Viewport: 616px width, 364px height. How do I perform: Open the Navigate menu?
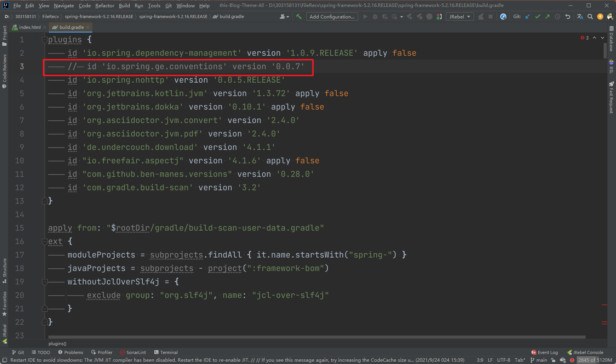[x=64, y=5]
